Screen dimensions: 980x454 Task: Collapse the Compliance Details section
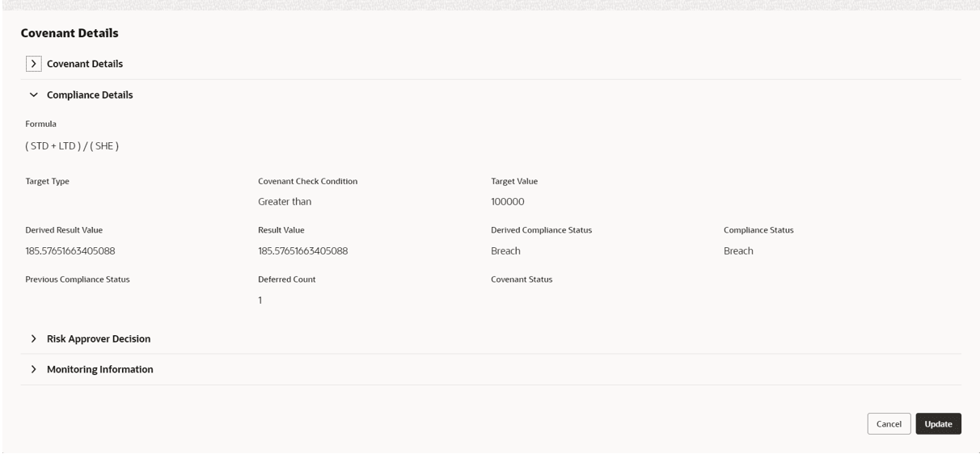[33, 95]
